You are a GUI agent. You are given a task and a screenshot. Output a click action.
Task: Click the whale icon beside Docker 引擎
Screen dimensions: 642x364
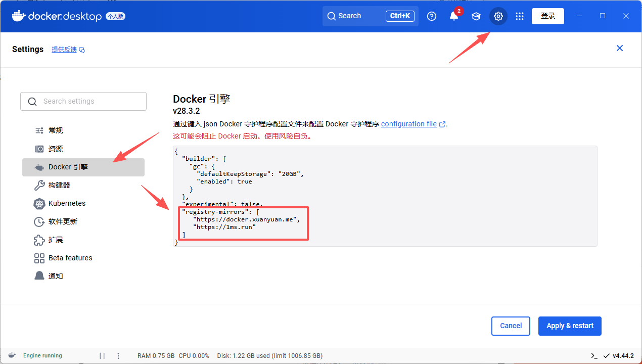[39, 167]
